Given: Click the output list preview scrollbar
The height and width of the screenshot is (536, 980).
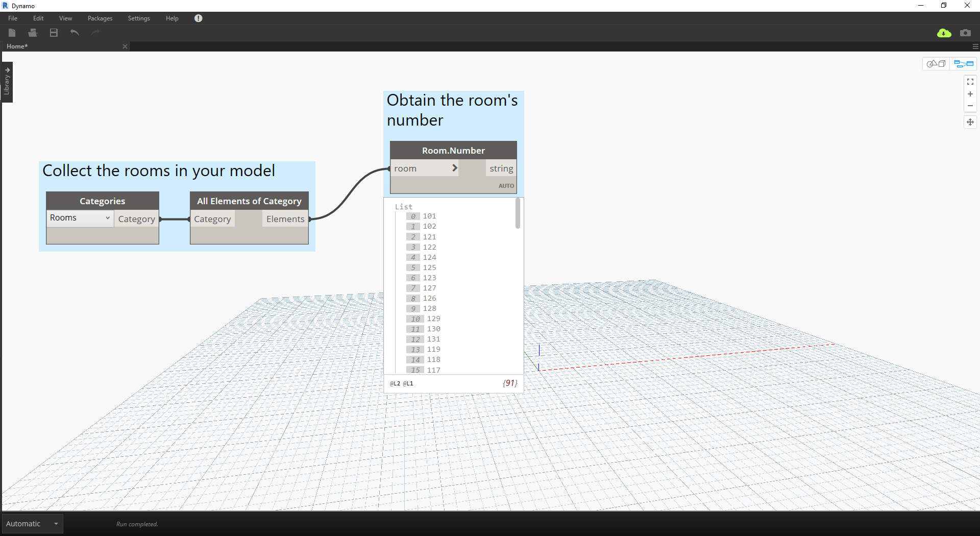Looking at the screenshot, I should point(518,213).
